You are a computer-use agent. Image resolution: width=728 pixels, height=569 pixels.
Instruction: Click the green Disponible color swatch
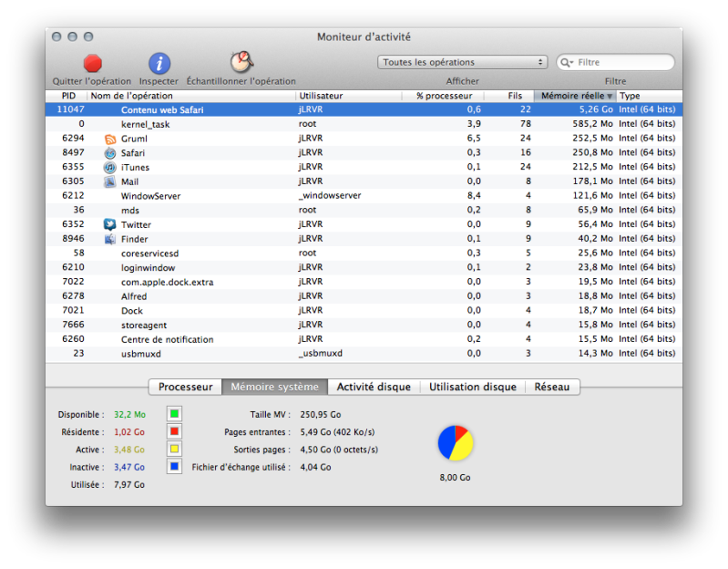coord(175,414)
